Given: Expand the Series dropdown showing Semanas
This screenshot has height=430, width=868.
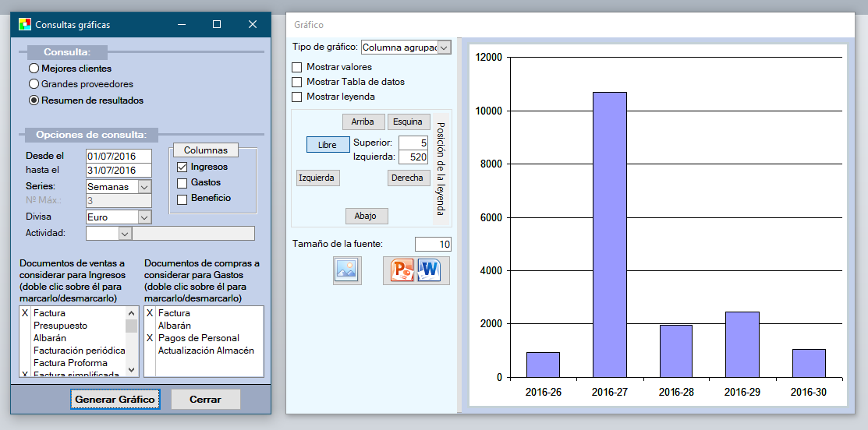Looking at the screenshot, I should coord(144,187).
